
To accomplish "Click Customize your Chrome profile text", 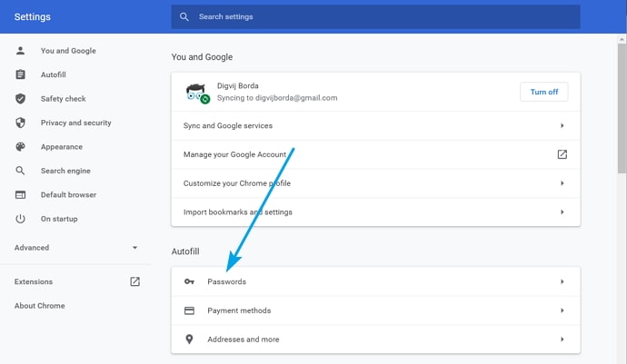I will coord(237,183).
